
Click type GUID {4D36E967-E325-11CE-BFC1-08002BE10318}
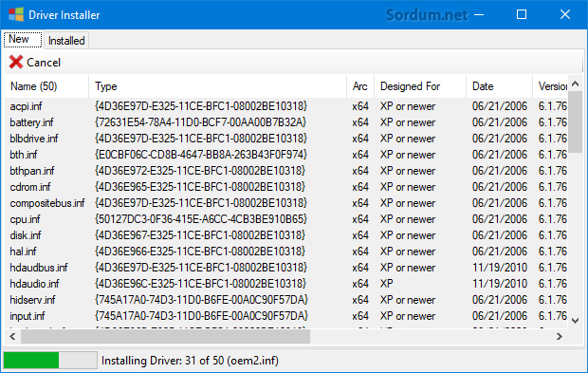click(200, 235)
